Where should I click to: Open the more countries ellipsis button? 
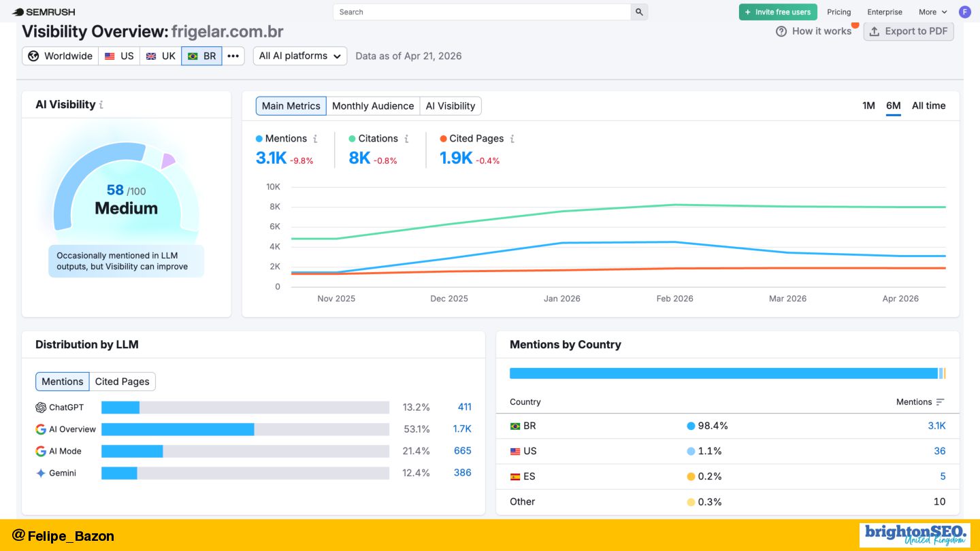click(233, 56)
